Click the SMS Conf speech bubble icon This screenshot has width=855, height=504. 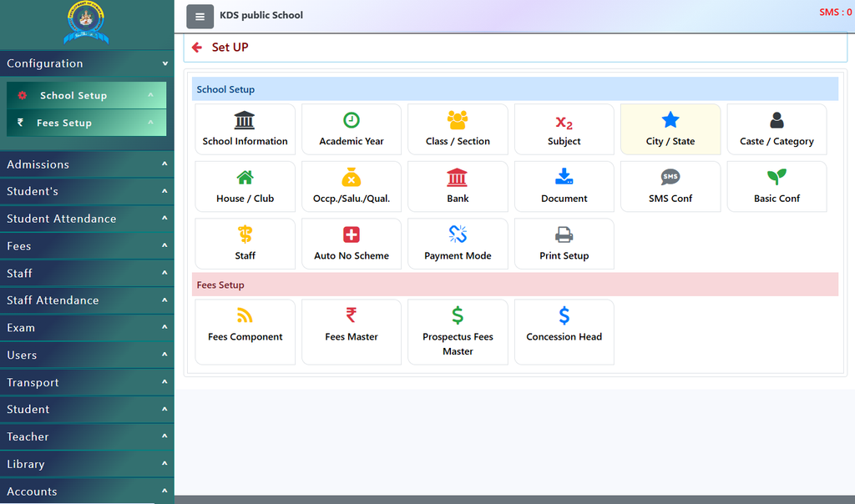[670, 177]
